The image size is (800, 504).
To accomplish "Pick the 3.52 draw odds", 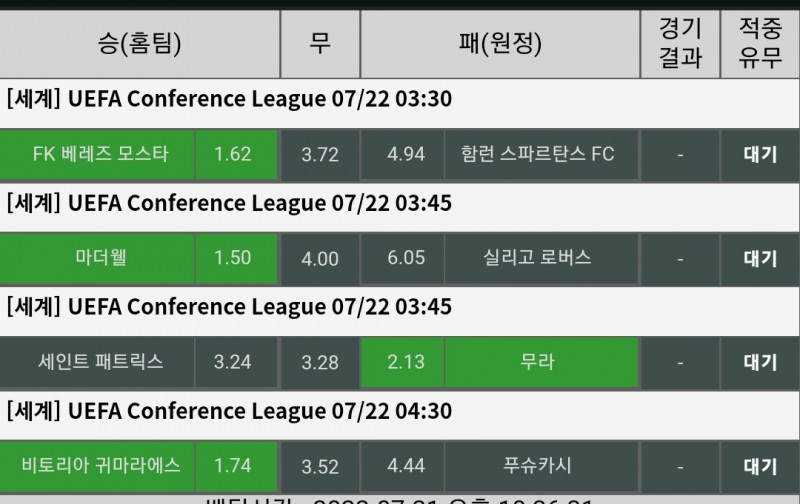I will 320,466.
